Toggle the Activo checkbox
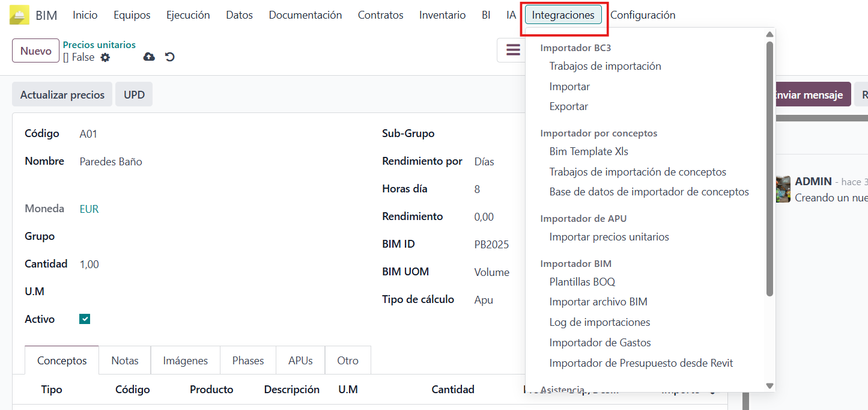The height and width of the screenshot is (410, 868). pos(85,319)
